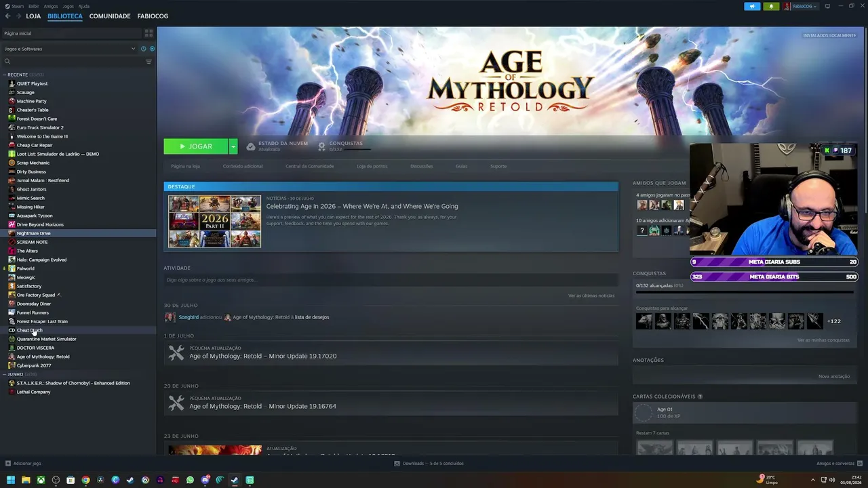Image resolution: width=868 pixels, height=488 pixels.
Task: Click the green JOGAR button
Action: (x=196, y=146)
